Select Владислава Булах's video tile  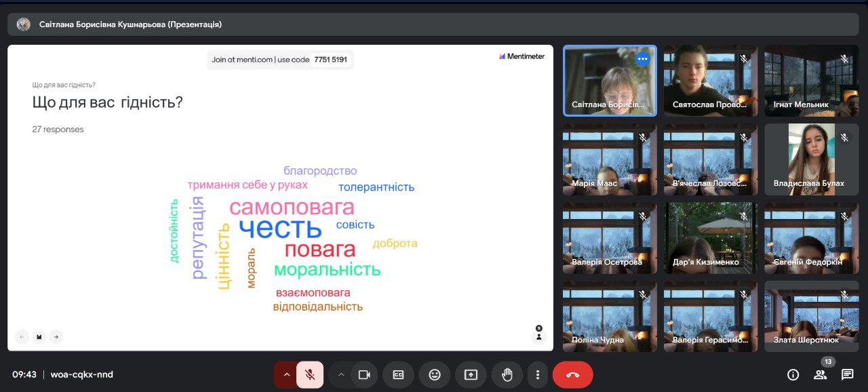tap(811, 159)
